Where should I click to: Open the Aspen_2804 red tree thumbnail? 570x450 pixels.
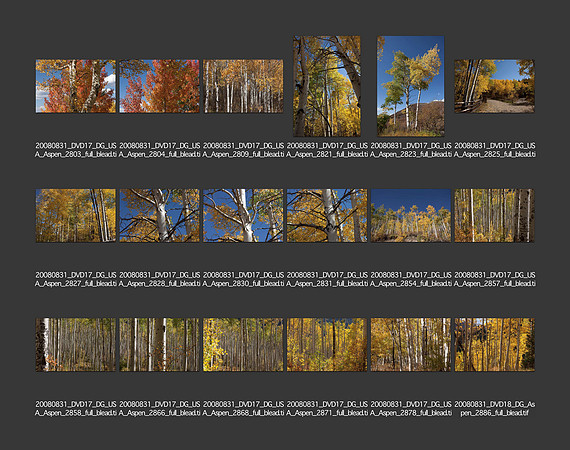pyautogui.click(x=159, y=86)
